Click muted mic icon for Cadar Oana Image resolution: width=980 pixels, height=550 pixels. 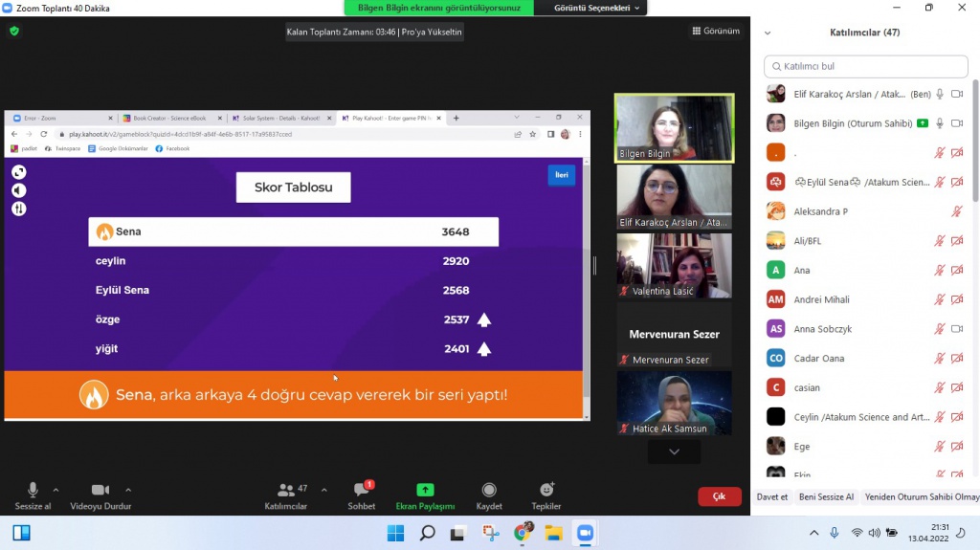coord(940,358)
